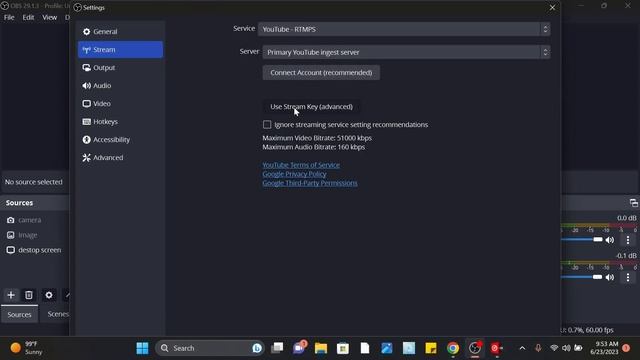Open the clock showing 9:53 AM

pyautogui.click(x=604, y=348)
